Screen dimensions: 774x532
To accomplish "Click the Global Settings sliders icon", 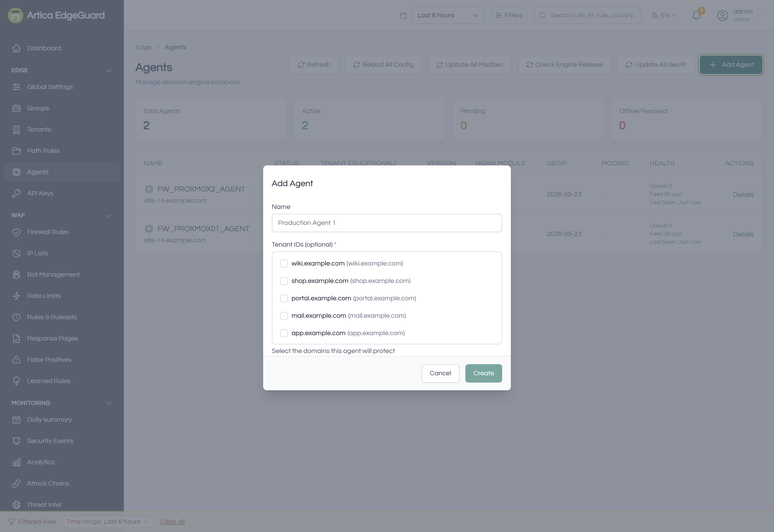I will [x=16, y=87].
